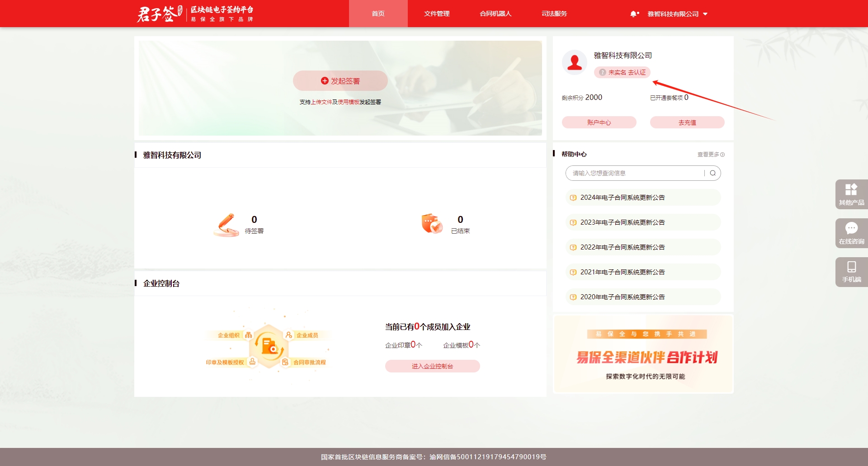Expand 查看更多 in help center
Screen dimensions: 868x466
click(x=711, y=155)
